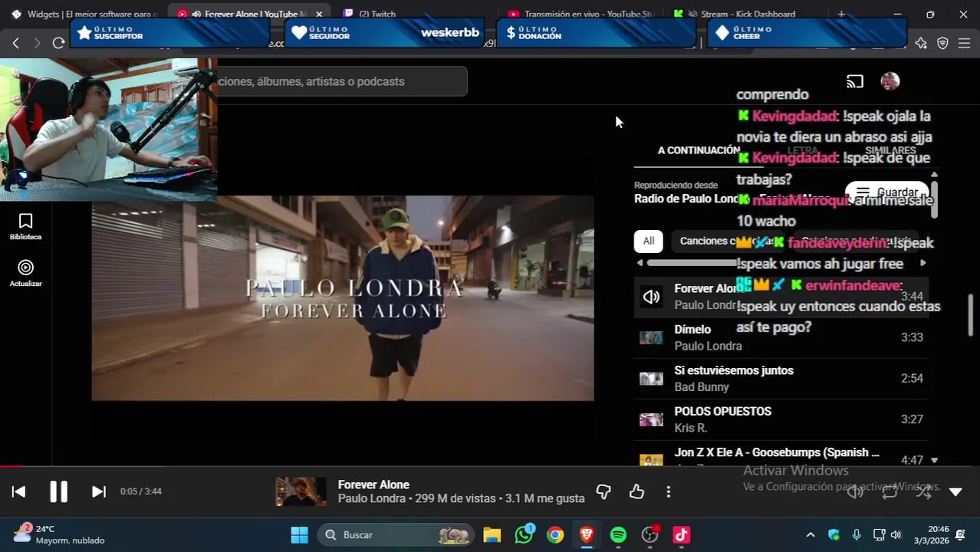Toggle the player volume mute icon
Image resolution: width=980 pixels, height=552 pixels.
click(855, 492)
